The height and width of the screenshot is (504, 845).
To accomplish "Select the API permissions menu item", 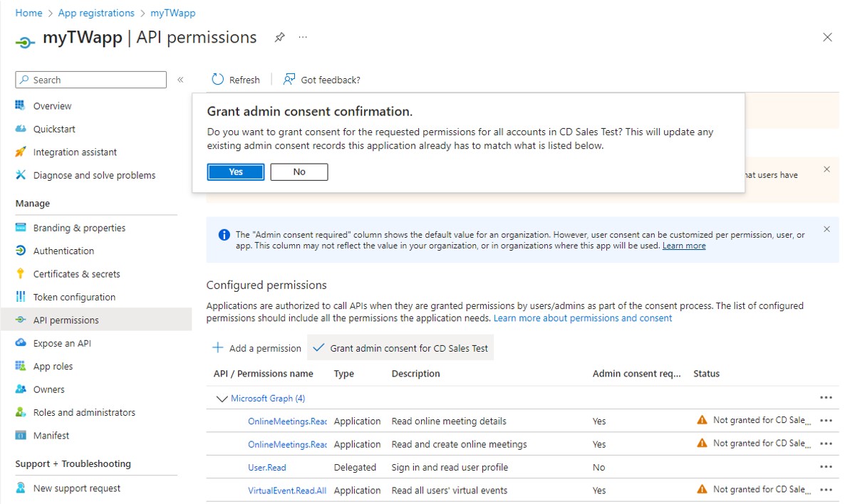I will pyautogui.click(x=96, y=320).
